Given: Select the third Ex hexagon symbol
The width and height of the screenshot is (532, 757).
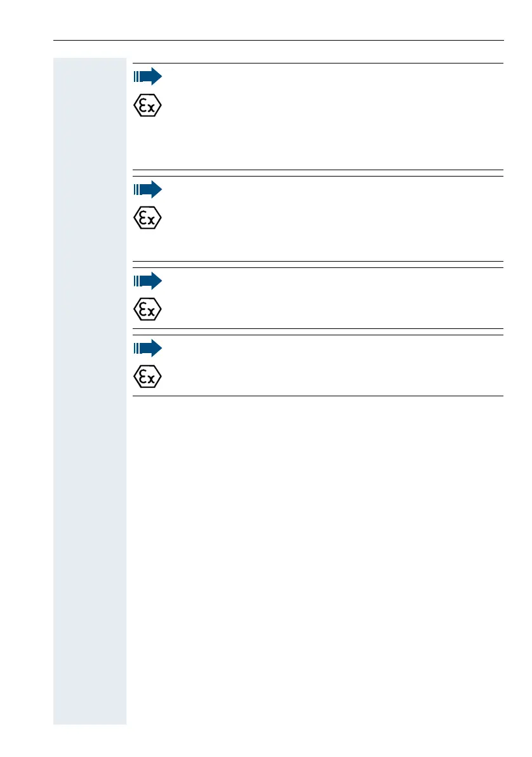Looking at the screenshot, I should click(x=147, y=309).
